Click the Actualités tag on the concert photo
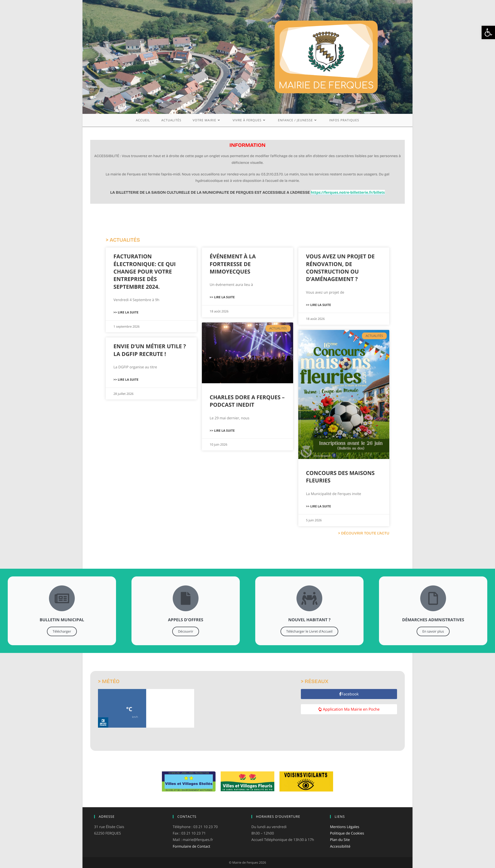This screenshot has height=868, width=495. click(x=278, y=328)
